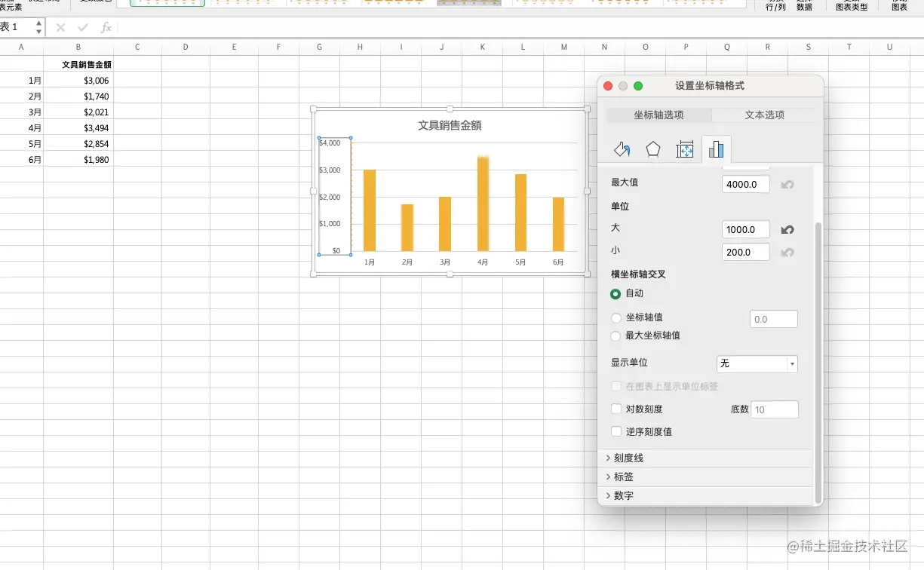Open the 显示单位 dropdown showing 无
Viewport: 924px width, 570px height.
point(757,363)
